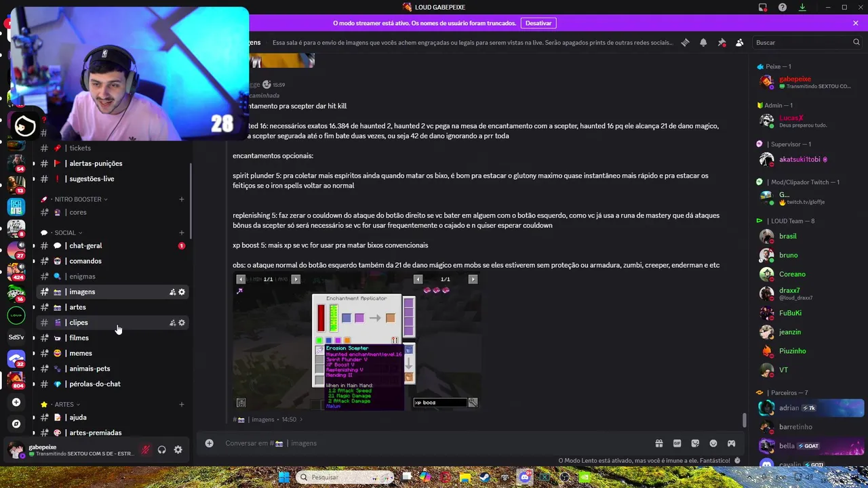The height and width of the screenshot is (488, 868).
Task: Open the gift Nitro icon
Action: (x=658, y=443)
